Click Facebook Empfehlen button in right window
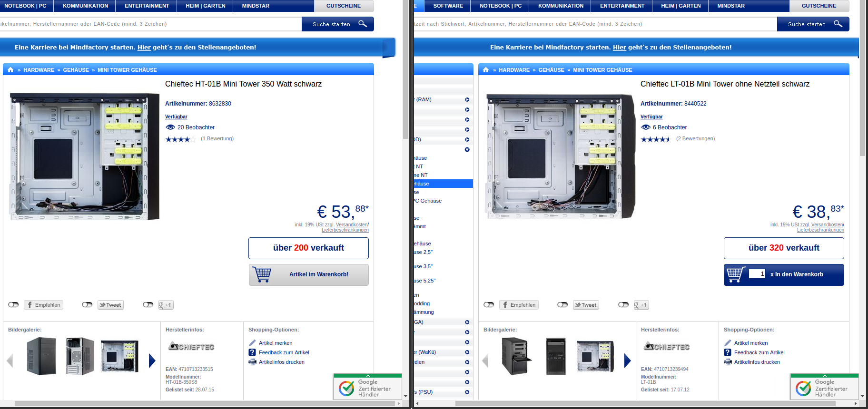The height and width of the screenshot is (409, 868). tap(519, 305)
